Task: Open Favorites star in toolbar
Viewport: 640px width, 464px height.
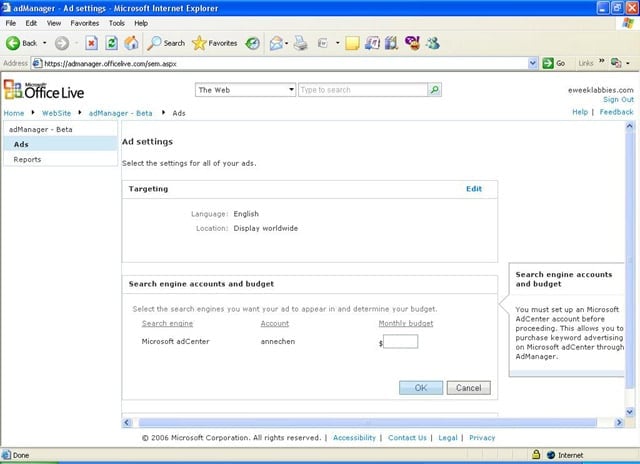Action: (199, 43)
